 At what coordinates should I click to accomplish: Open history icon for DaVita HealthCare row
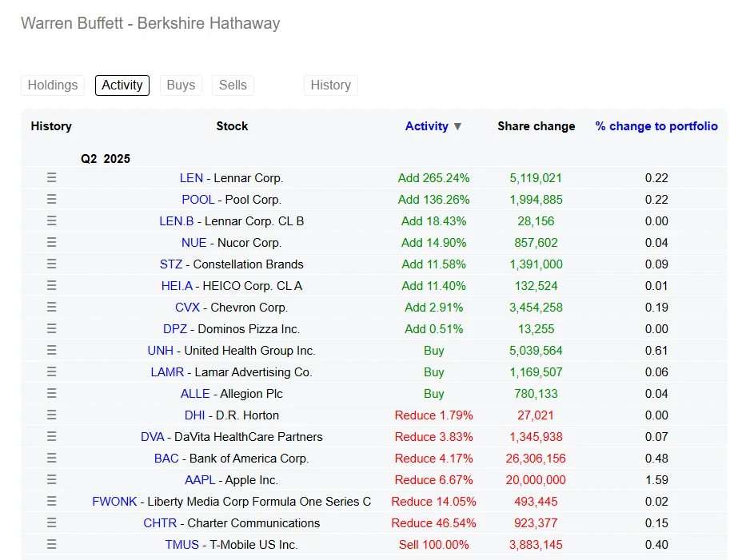click(51, 436)
